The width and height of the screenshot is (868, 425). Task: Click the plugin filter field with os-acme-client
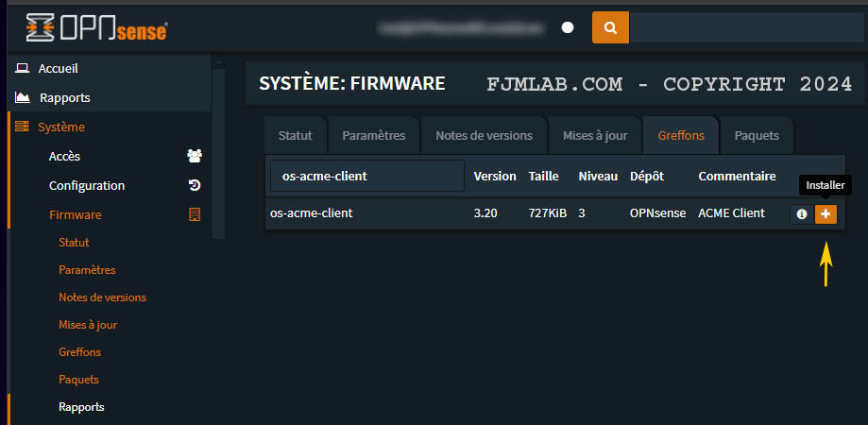[366, 176]
